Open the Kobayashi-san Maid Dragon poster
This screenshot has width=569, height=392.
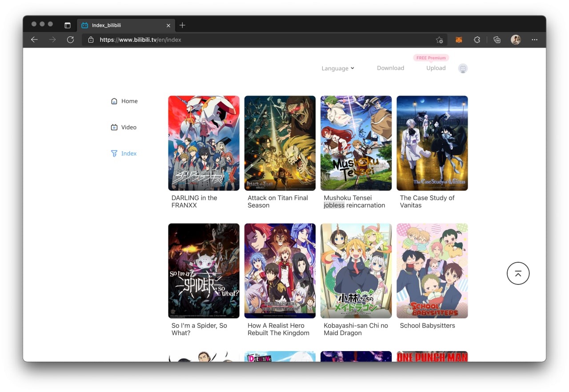[356, 271]
